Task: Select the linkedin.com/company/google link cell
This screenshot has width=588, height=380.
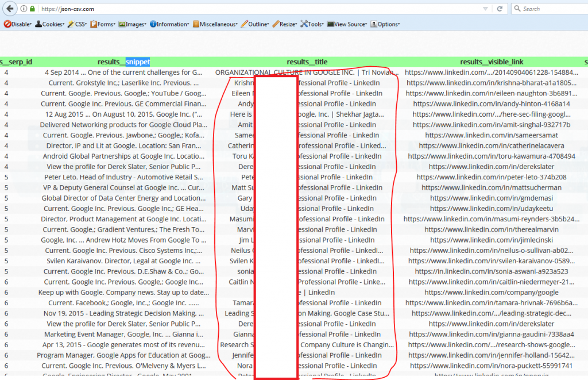Action: click(492, 293)
